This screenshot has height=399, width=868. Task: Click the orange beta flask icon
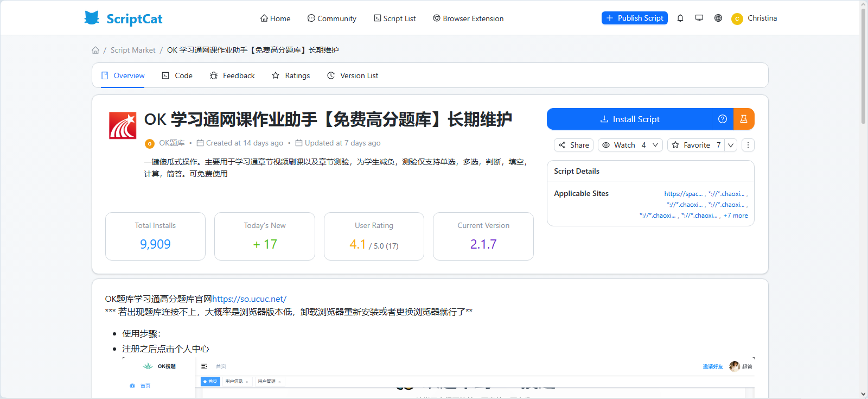744,119
